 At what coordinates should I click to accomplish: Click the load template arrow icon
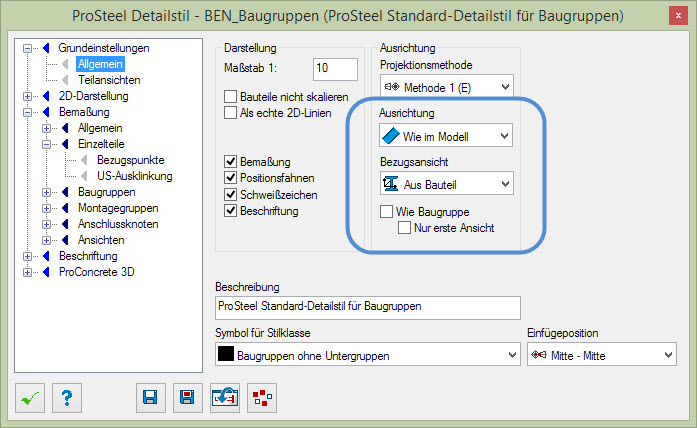tap(225, 398)
